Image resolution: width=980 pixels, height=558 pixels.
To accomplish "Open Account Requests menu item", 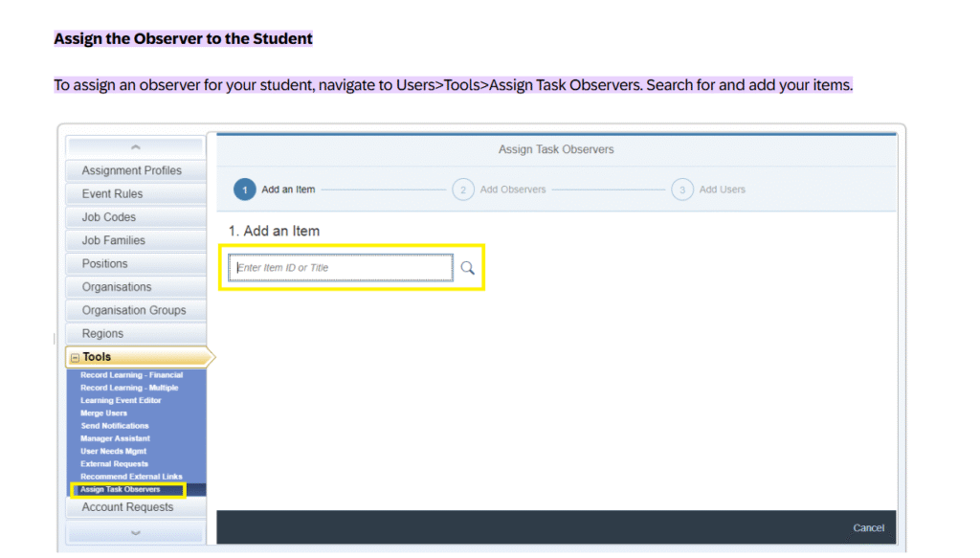I will click(x=127, y=507).
